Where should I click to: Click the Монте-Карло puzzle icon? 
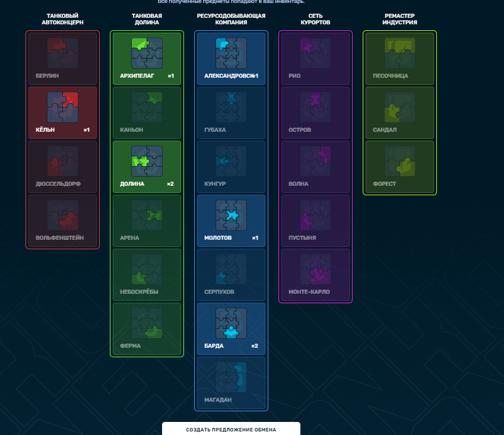point(315,269)
